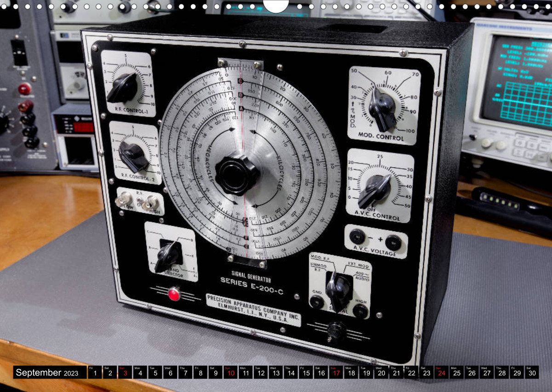Click the R.F. Control-2 knob
The height and width of the screenshot is (392, 552).
tap(134, 156)
